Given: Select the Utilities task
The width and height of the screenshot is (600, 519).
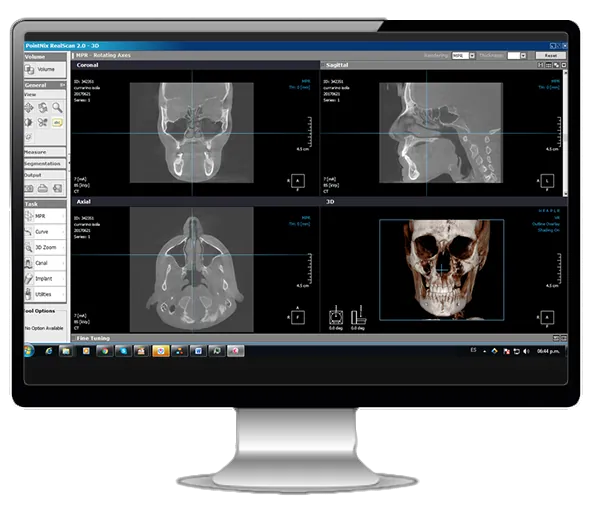Looking at the screenshot, I should 45,294.
